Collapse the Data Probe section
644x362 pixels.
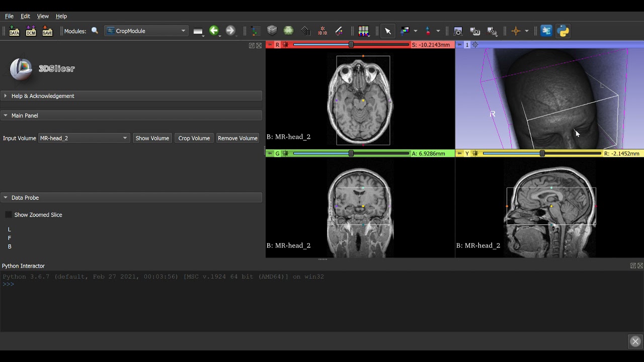pyautogui.click(x=131, y=198)
